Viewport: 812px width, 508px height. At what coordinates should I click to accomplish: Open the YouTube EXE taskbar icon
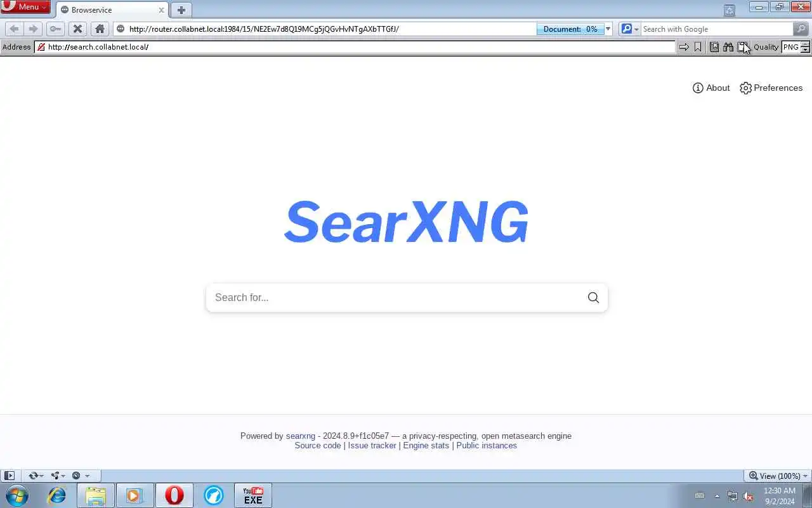(253, 495)
